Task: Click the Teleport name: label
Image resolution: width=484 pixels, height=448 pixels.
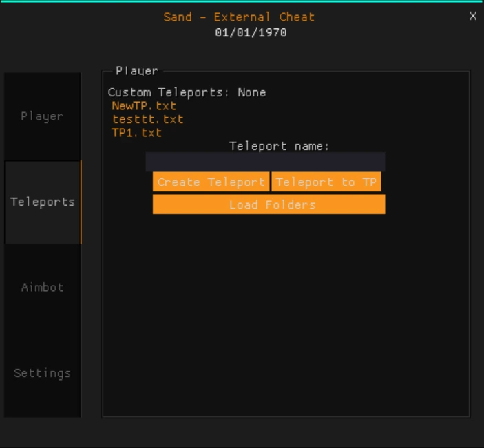Action: click(x=279, y=146)
